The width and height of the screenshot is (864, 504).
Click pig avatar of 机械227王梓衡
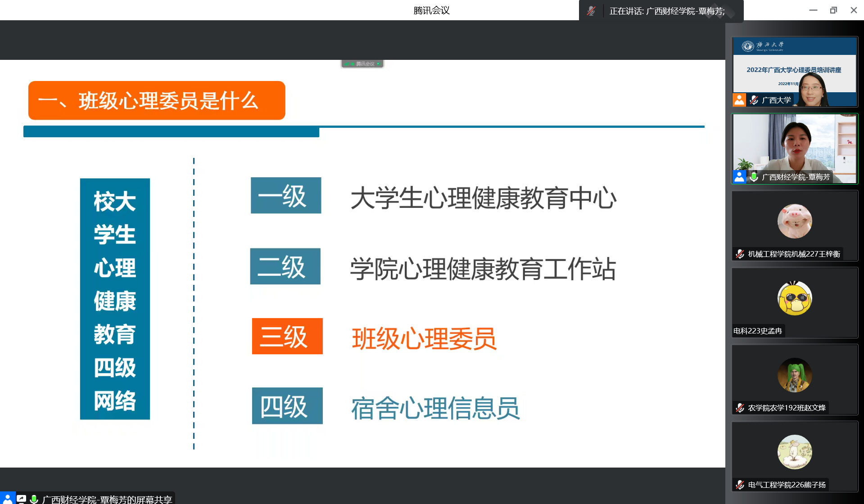pyautogui.click(x=795, y=221)
